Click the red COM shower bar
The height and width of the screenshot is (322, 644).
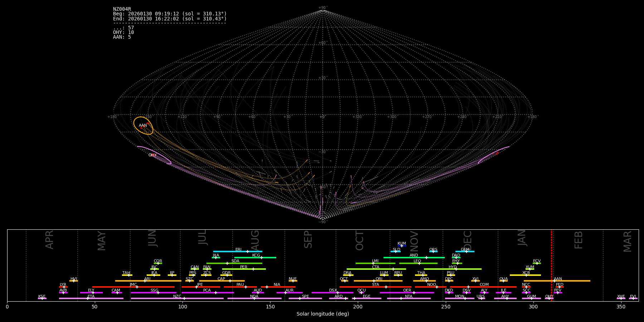483,287
